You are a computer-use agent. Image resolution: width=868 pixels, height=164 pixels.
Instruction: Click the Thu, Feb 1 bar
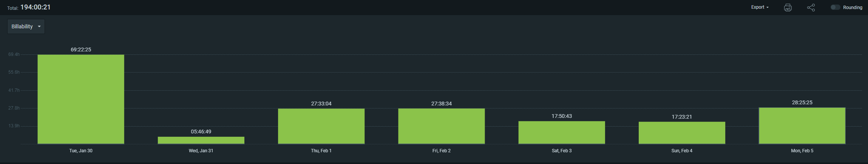click(321, 126)
